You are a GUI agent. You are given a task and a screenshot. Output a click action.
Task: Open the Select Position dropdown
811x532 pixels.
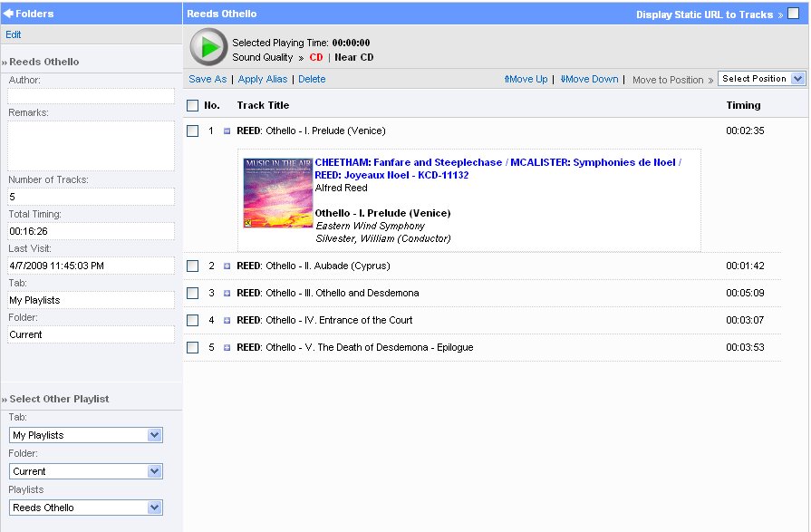point(761,79)
